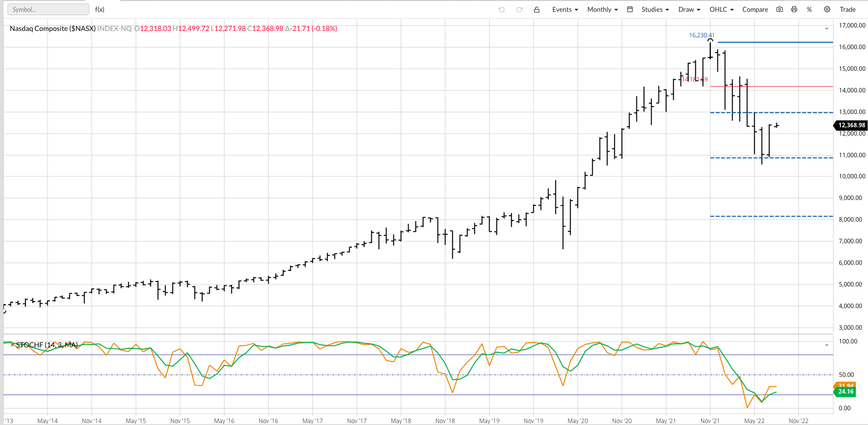Click the Trade button
This screenshot has width=868, height=425.
click(x=847, y=9)
